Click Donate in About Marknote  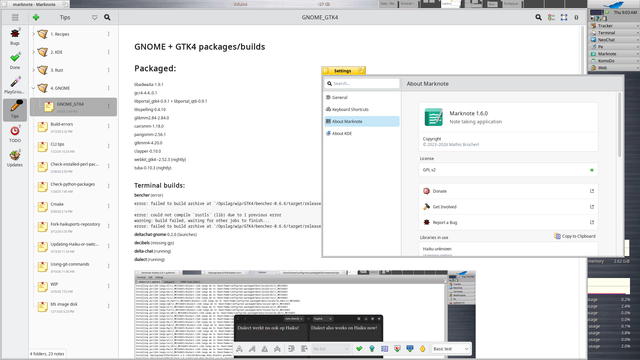click(x=508, y=191)
